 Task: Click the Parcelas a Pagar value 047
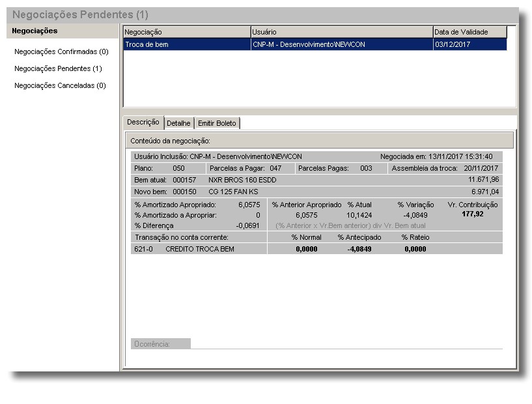[x=275, y=168]
